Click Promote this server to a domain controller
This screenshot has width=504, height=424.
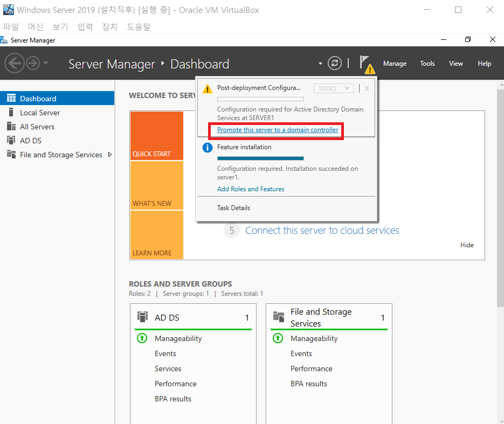coord(278,130)
